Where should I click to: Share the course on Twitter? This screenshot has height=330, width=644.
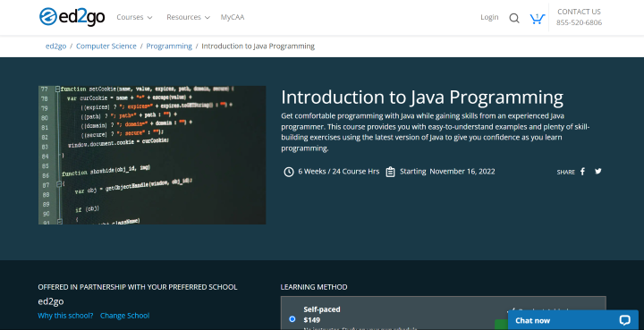point(598,171)
